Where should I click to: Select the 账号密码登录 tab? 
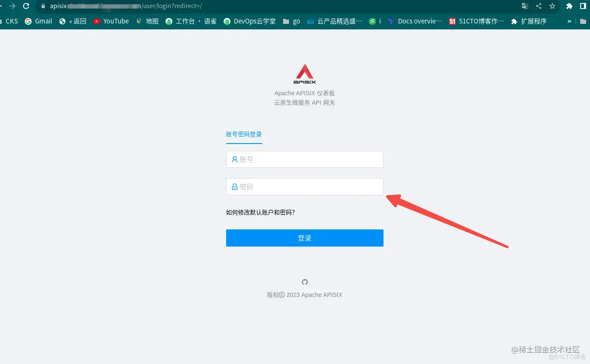tap(244, 134)
